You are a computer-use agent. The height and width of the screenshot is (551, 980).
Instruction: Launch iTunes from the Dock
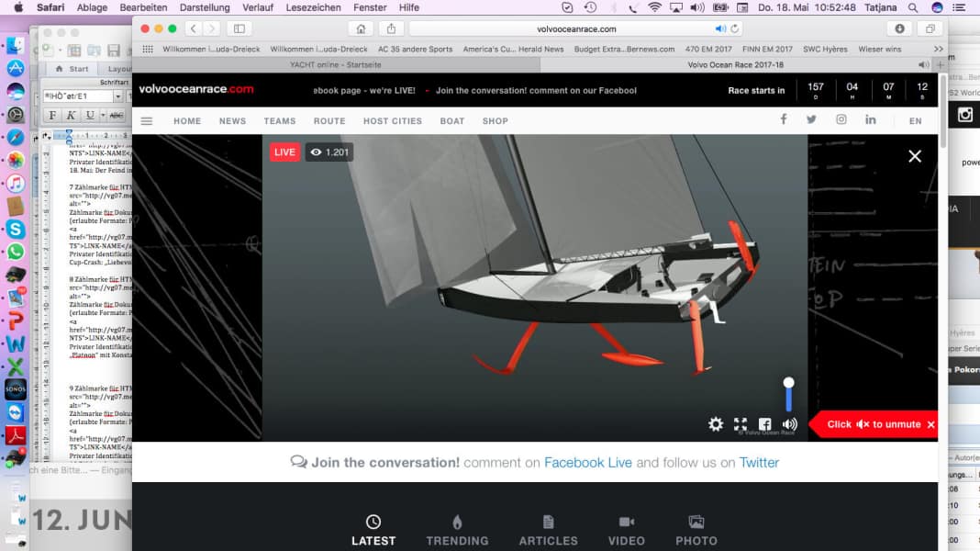(15, 184)
